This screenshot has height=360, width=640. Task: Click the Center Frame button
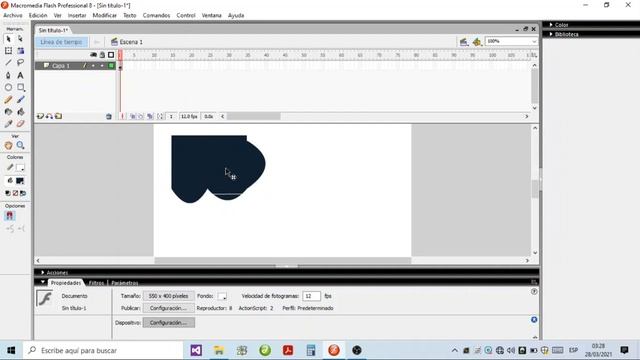[122, 117]
